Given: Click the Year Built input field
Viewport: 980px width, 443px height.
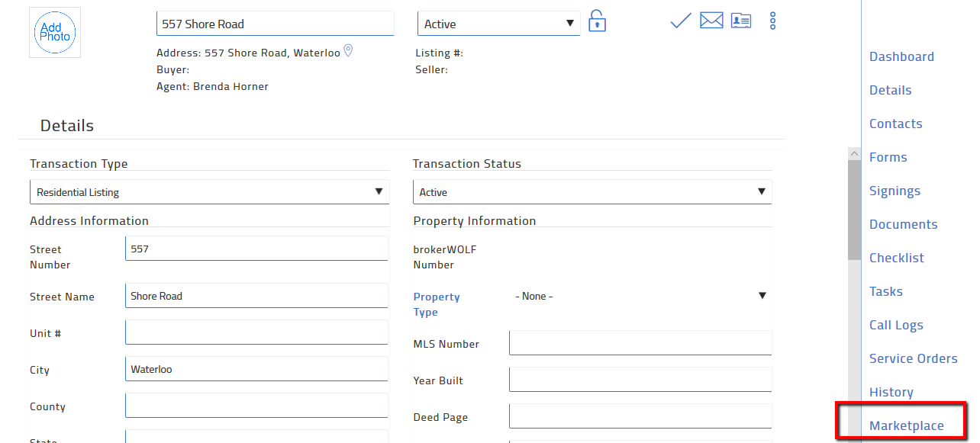Looking at the screenshot, I should click(x=640, y=379).
